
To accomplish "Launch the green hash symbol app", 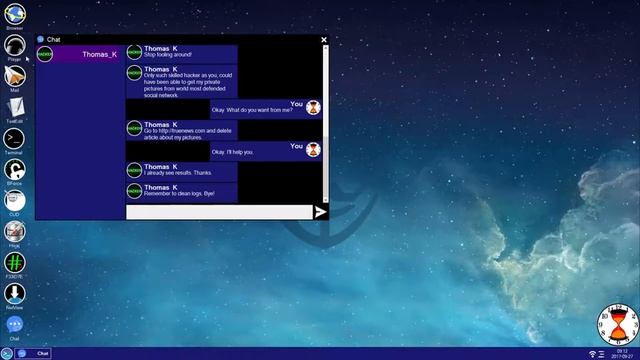I will [15, 262].
